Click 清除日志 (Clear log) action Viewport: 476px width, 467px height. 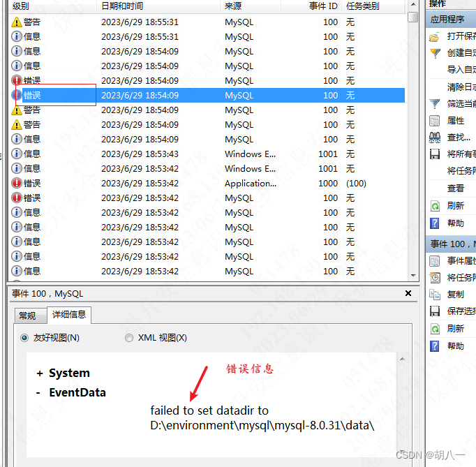461,87
